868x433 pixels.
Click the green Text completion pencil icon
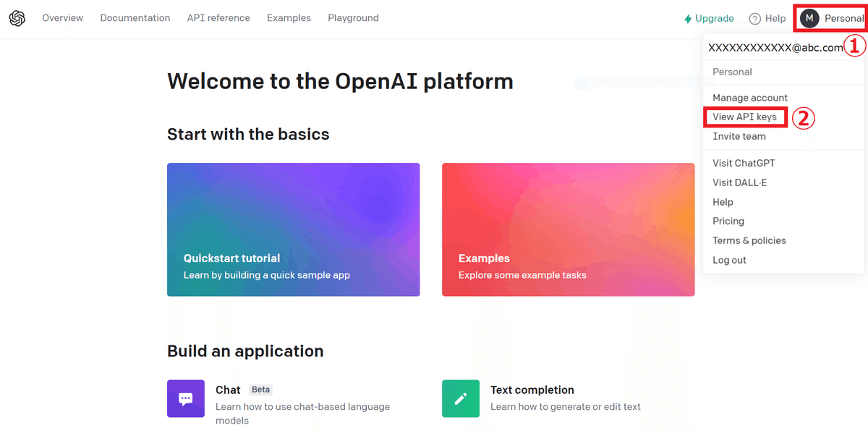461,398
